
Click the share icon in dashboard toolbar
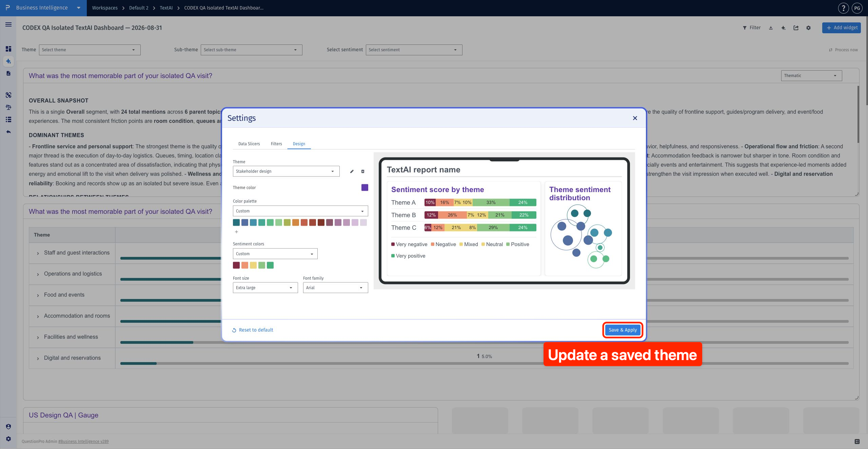[796, 28]
